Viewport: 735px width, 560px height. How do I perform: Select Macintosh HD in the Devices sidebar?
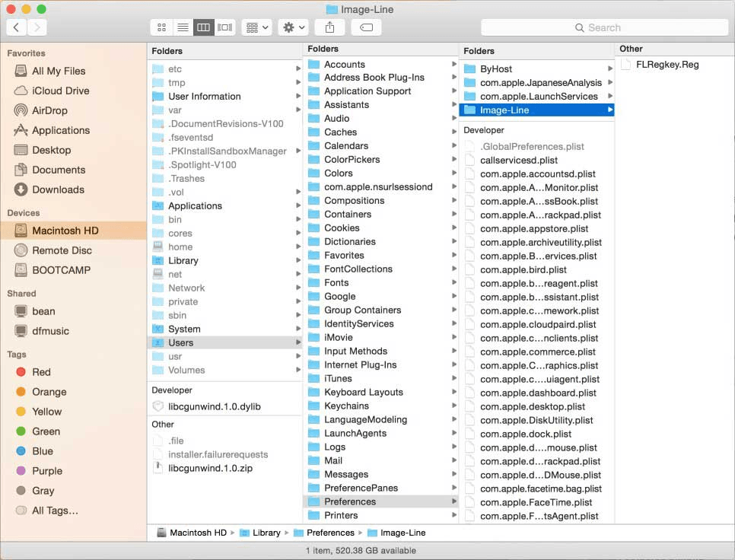click(x=74, y=231)
